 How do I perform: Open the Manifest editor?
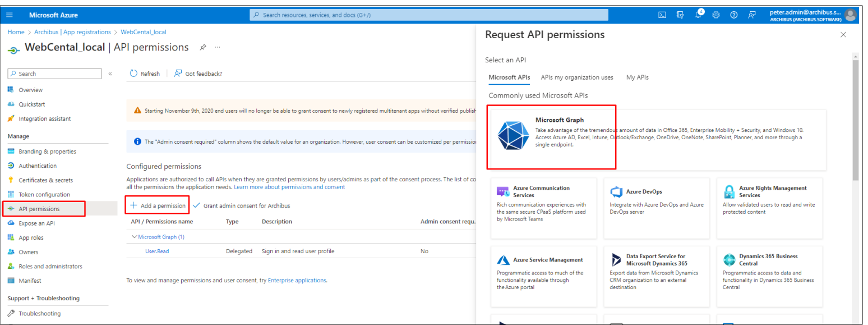tap(30, 280)
